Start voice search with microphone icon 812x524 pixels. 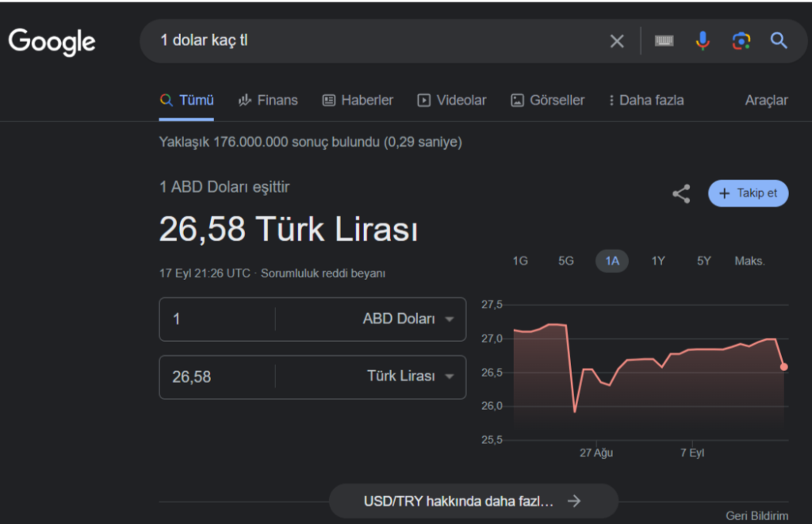click(x=703, y=40)
